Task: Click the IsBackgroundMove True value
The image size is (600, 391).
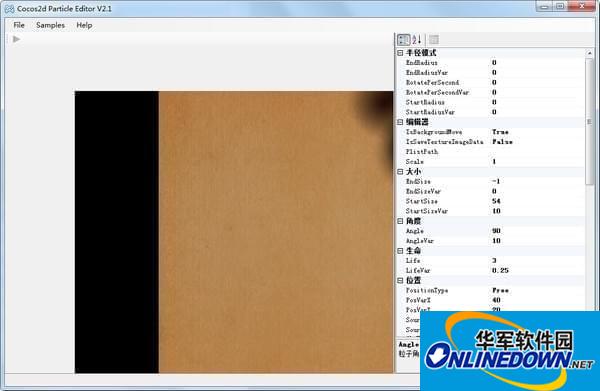Action: tap(500, 132)
